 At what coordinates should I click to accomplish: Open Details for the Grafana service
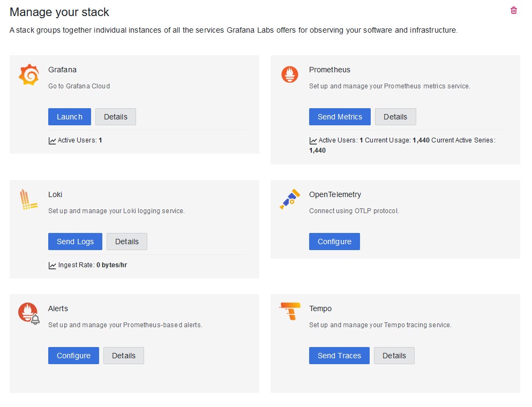pyautogui.click(x=115, y=117)
